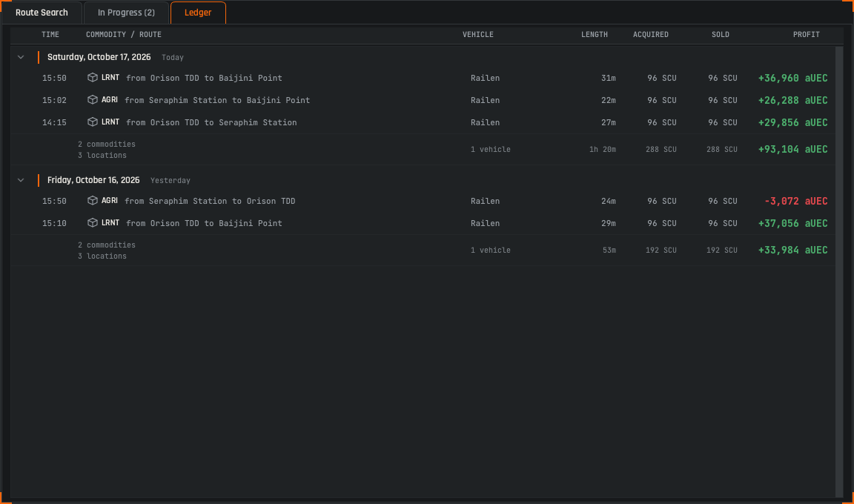Open the In Progress (2) tab
The image size is (854, 504).
coord(126,13)
